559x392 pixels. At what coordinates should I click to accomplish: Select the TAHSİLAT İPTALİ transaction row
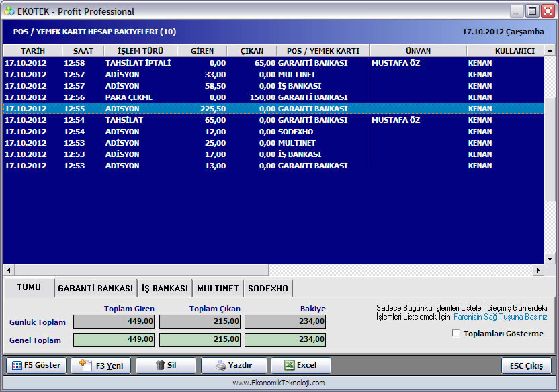274,63
